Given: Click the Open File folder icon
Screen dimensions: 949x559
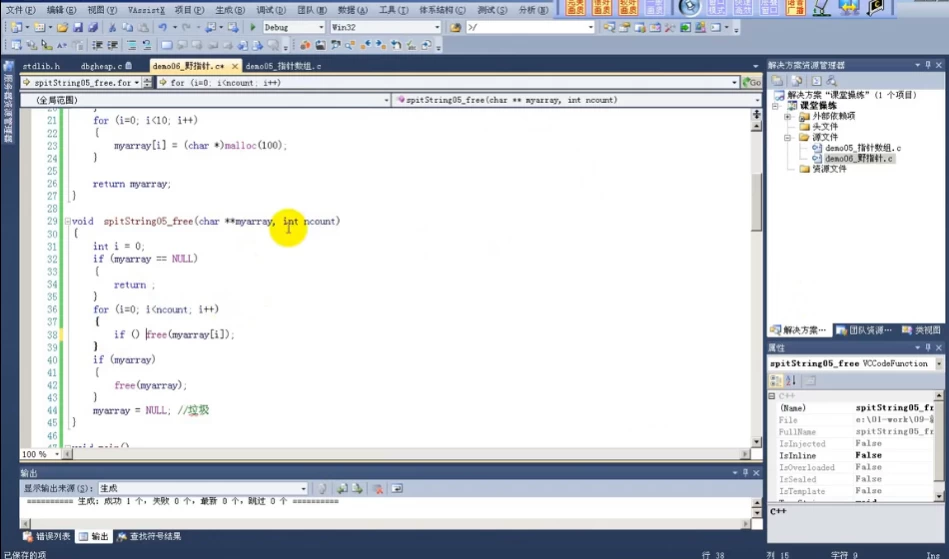Looking at the screenshot, I should tap(63, 27).
